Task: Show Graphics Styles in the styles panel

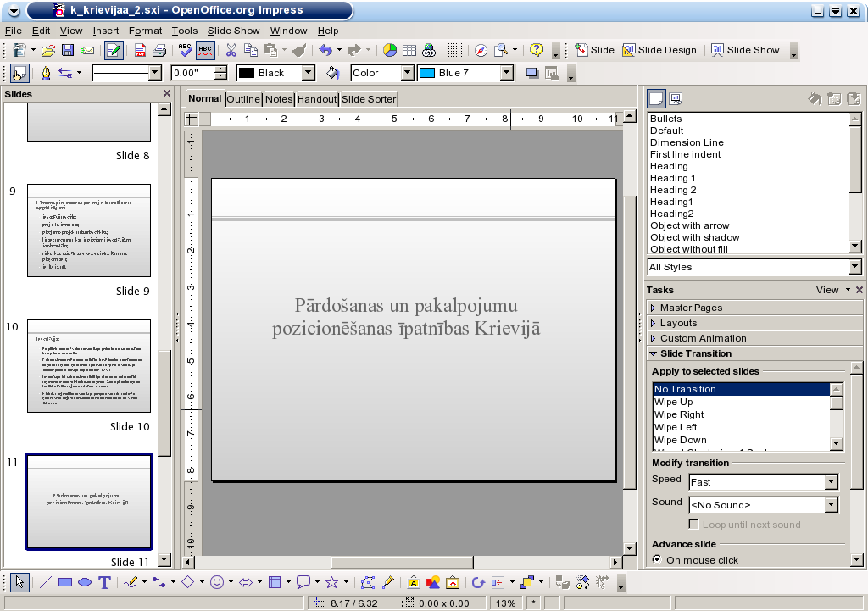Action: 657,98
